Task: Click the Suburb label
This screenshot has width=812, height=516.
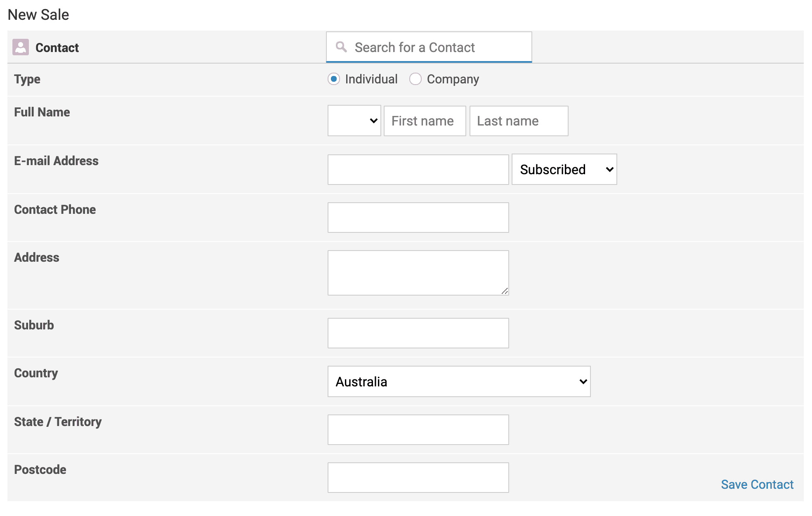Action: [x=34, y=325]
